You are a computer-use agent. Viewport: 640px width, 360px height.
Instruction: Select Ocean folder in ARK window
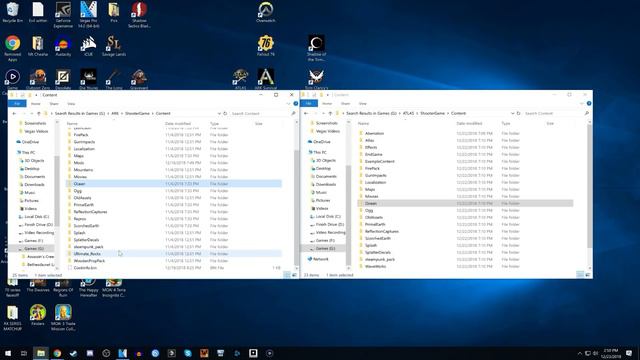point(174,184)
